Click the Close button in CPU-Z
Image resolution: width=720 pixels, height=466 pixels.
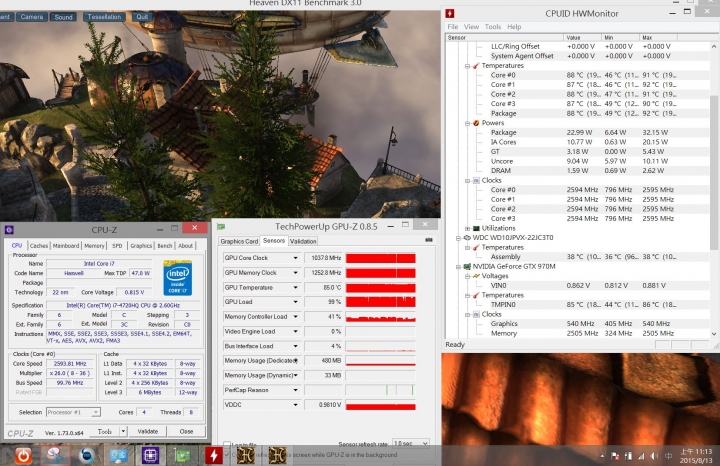[186, 432]
